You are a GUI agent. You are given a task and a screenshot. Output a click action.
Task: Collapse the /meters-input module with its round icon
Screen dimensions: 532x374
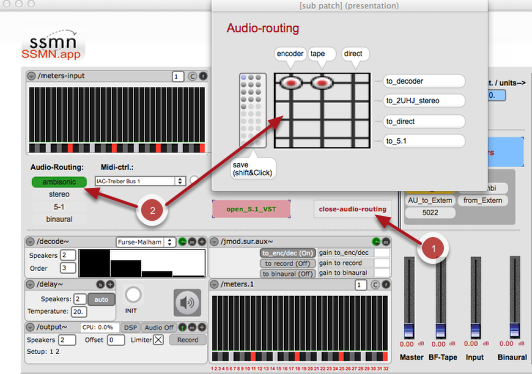(x=32, y=76)
